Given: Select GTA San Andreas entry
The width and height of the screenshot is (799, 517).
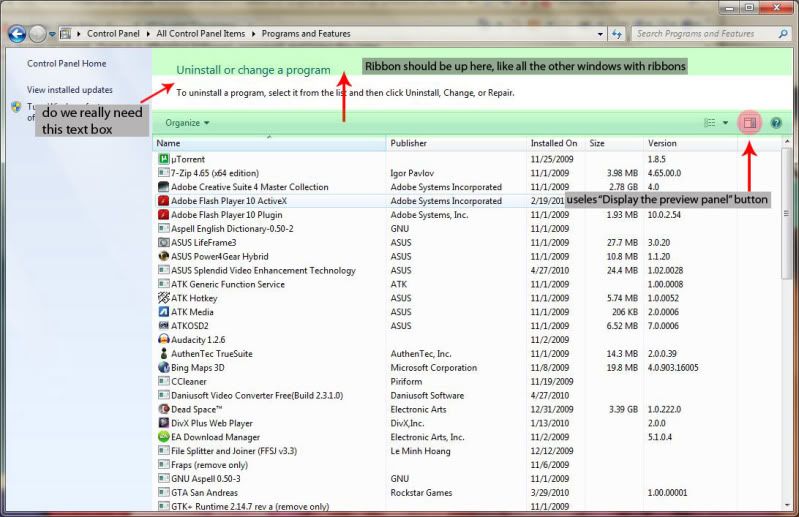Looking at the screenshot, I should click(204, 493).
